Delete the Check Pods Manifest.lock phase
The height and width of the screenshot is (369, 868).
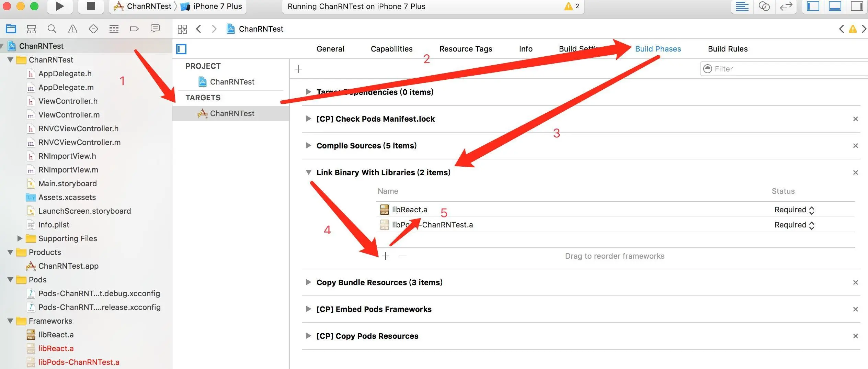pyautogui.click(x=856, y=119)
